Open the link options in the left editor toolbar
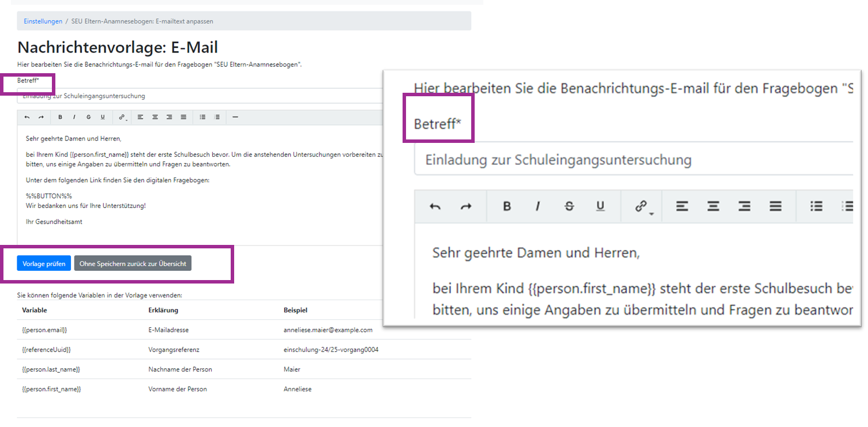Image resolution: width=868 pixels, height=427 pixels. click(122, 118)
